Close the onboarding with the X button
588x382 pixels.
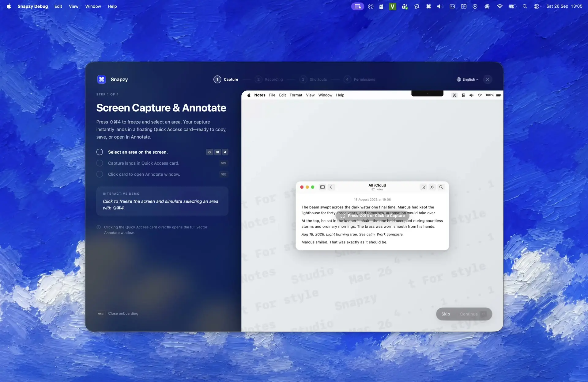tap(488, 79)
